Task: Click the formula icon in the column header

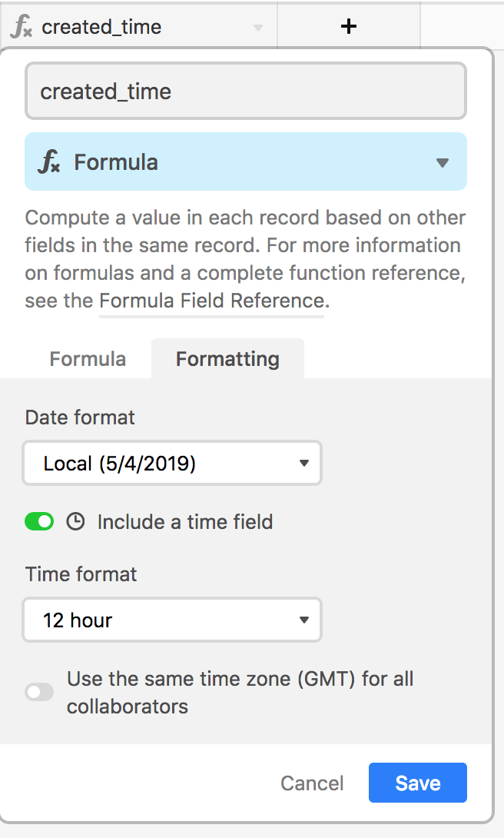Action: point(22,27)
